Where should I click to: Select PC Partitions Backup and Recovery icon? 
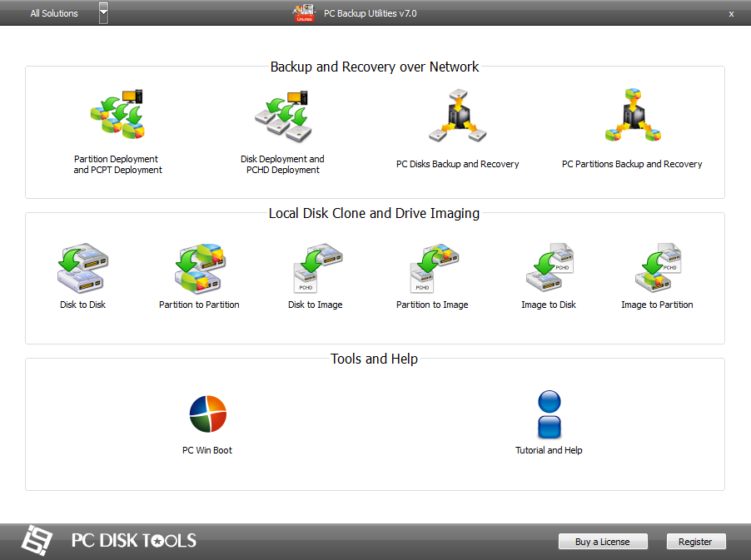(633, 116)
